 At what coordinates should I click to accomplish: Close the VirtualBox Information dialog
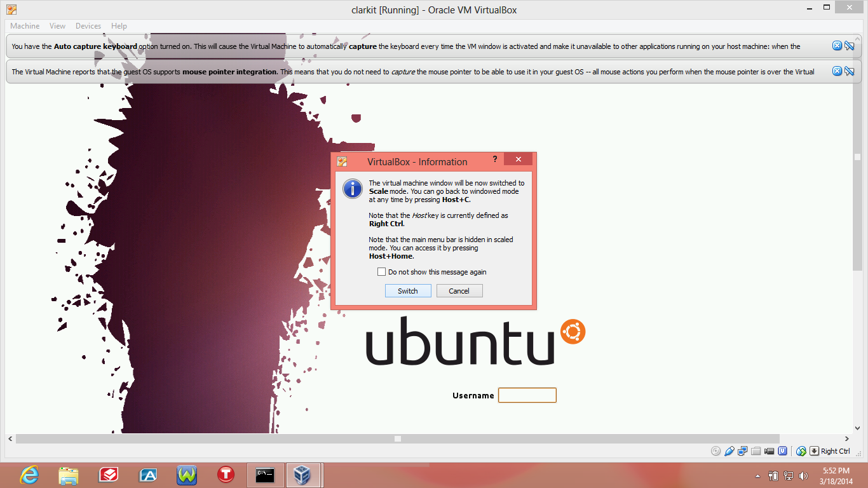tap(519, 159)
